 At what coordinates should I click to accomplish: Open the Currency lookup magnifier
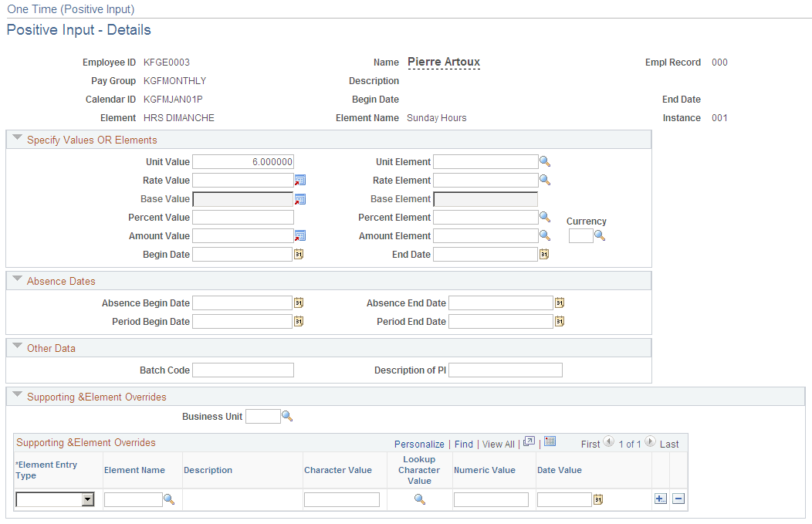pos(601,235)
